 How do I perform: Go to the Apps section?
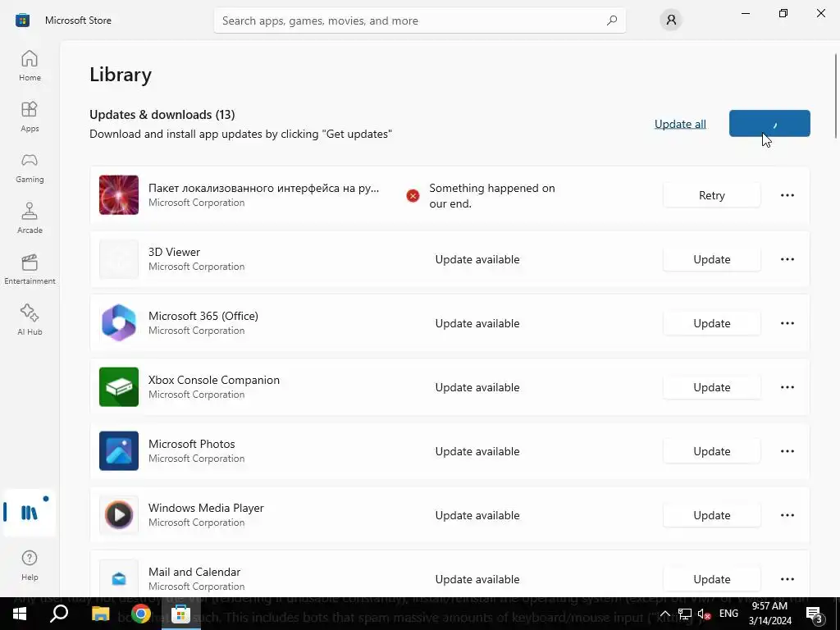[x=30, y=116]
